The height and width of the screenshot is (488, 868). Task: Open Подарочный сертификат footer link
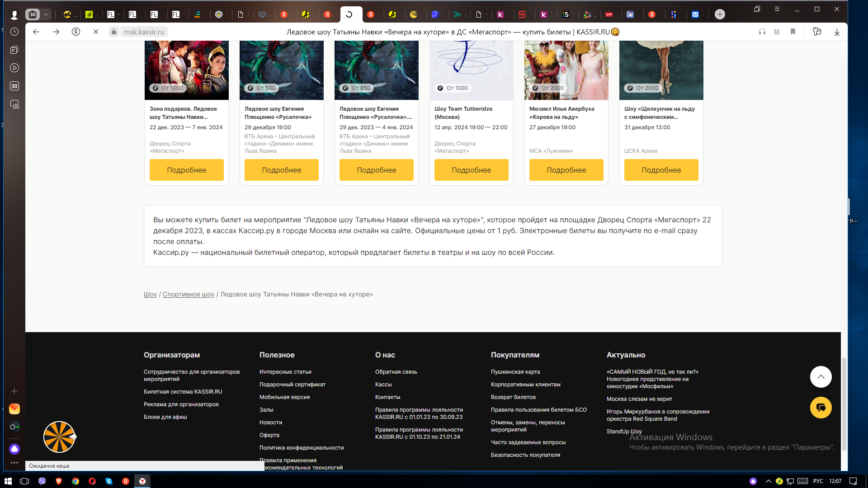(292, 385)
